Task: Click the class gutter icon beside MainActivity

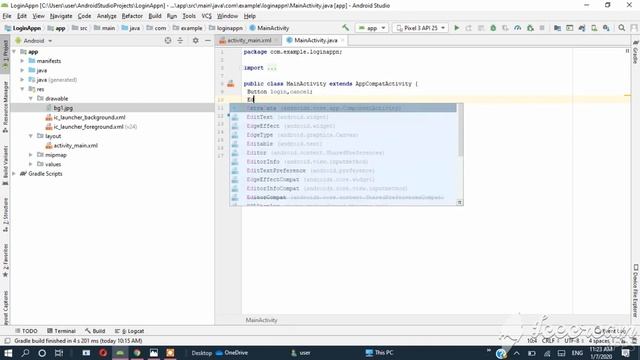Action: pos(231,84)
